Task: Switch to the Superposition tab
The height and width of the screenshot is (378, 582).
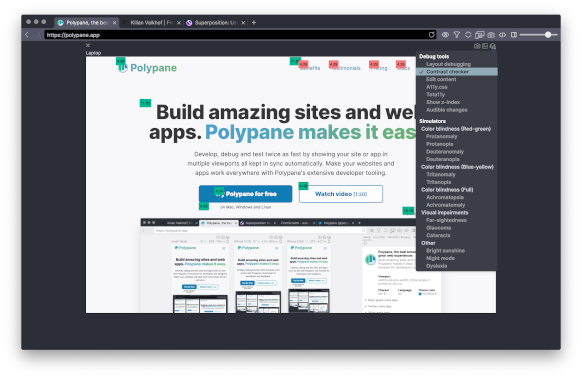Action: pos(216,23)
